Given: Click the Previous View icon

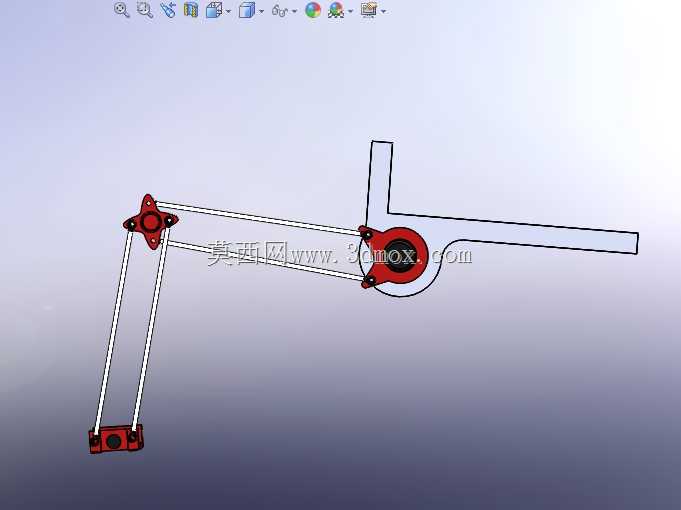Looking at the screenshot, I should click(x=168, y=10).
